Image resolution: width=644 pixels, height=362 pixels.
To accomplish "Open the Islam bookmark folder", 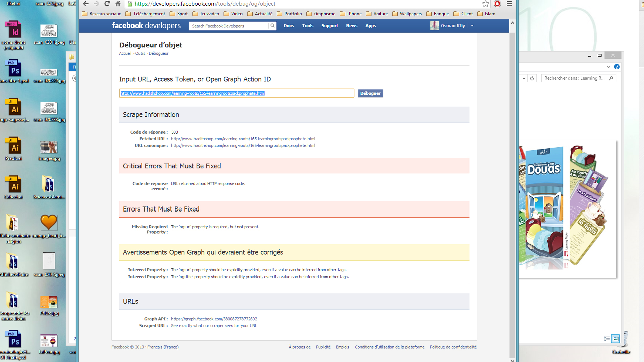I will pyautogui.click(x=486, y=14).
